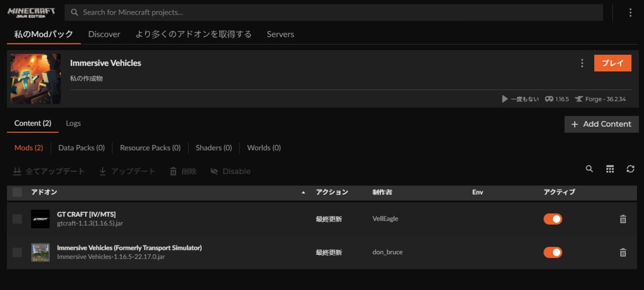Open the Servers tab
This screenshot has width=644, height=290.
[280, 34]
